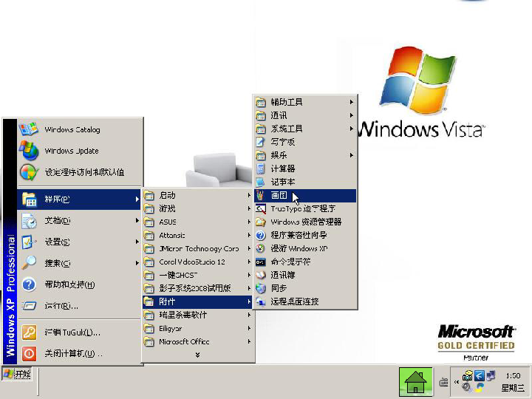
Task: Expand the 通讯 folder submenu arrow
Action: [x=352, y=115]
